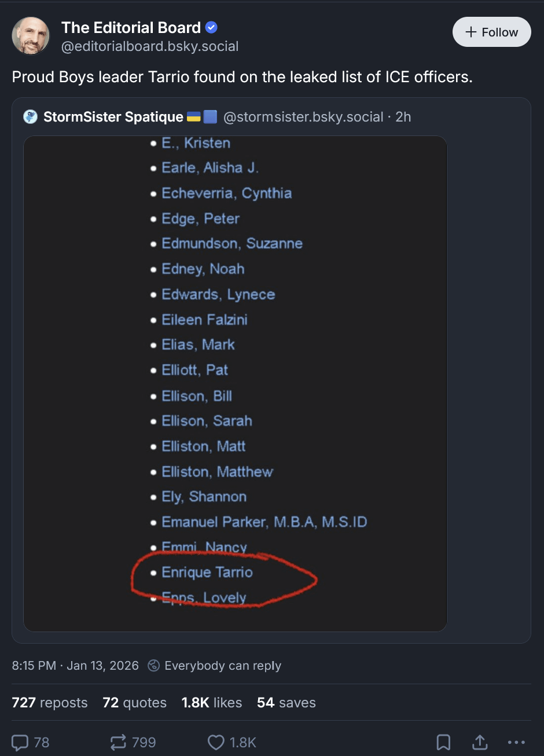This screenshot has height=756, width=544.
Task: Click the repost arrows icon
Action: tap(119, 742)
